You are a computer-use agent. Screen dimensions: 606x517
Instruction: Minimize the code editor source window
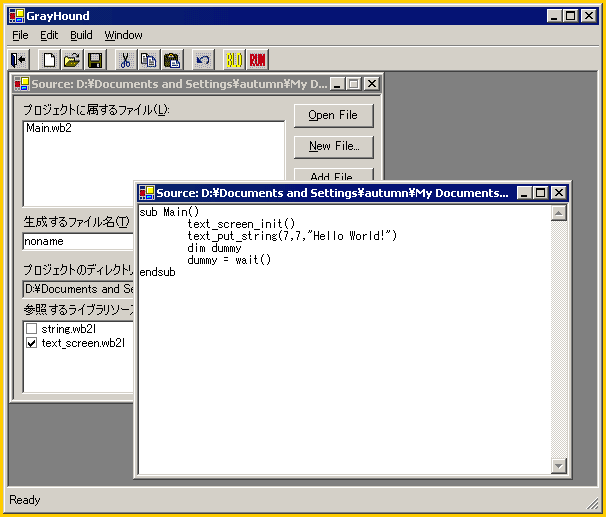click(524, 192)
